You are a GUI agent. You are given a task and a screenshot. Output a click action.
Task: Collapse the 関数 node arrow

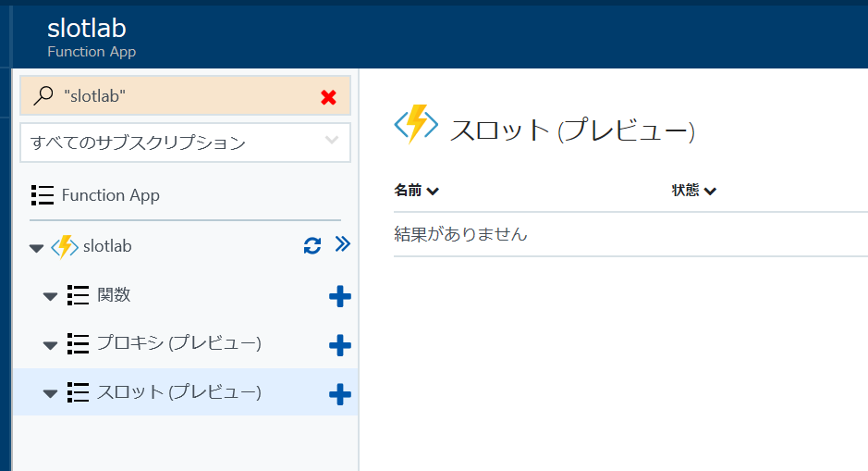coord(50,296)
